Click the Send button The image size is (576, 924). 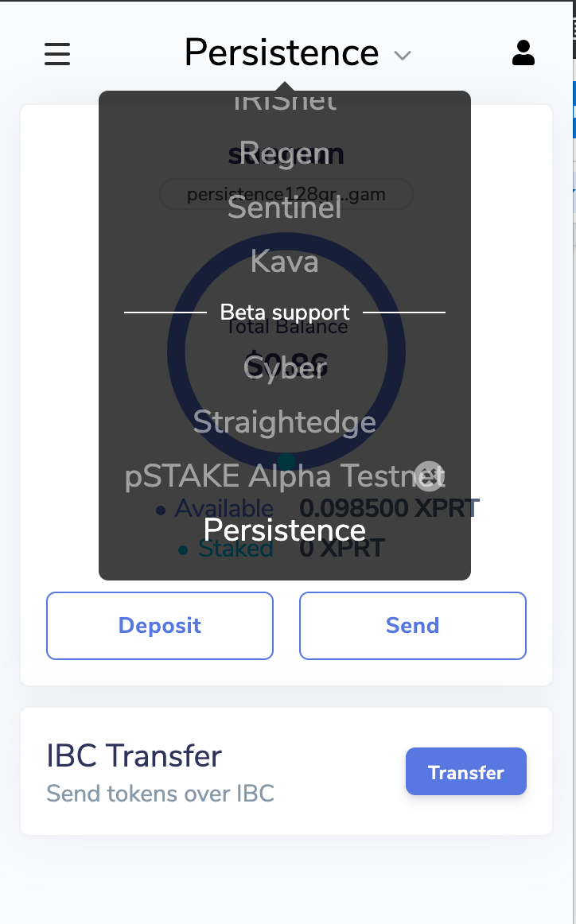pyautogui.click(x=413, y=626)
